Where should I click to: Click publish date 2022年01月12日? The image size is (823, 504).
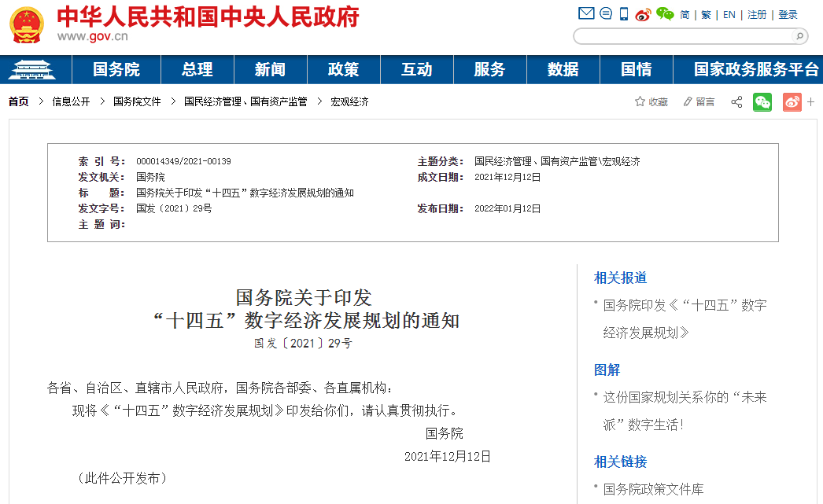pos(507,208)
